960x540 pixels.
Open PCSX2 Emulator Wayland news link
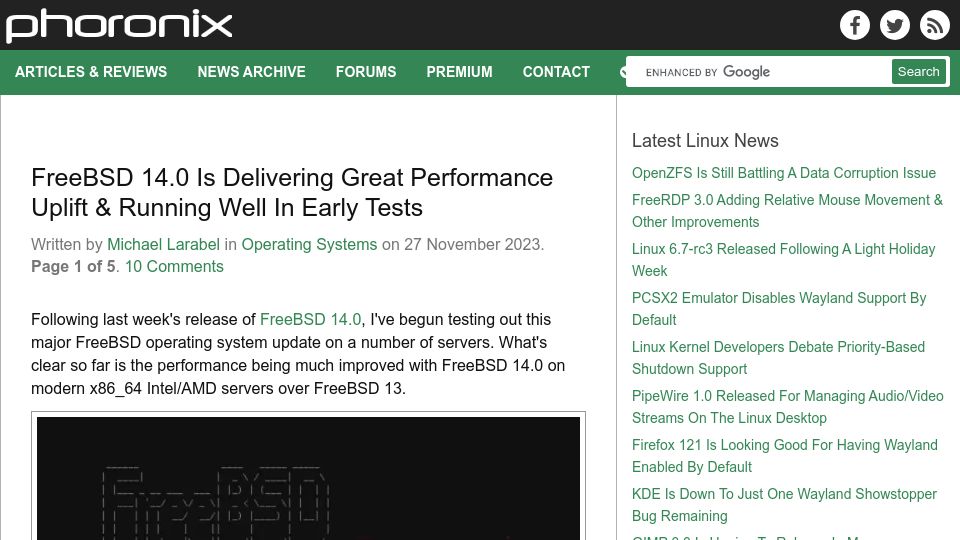point(779,309)
